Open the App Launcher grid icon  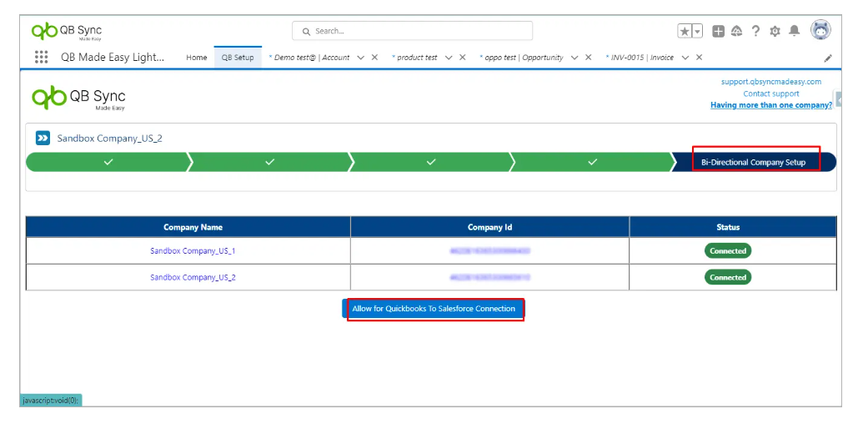click(41, 58)
